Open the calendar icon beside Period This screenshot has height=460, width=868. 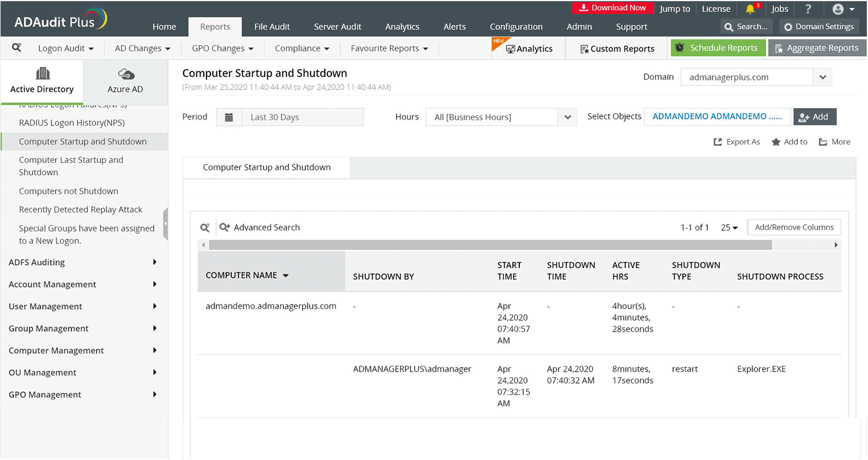coord(229,117)
